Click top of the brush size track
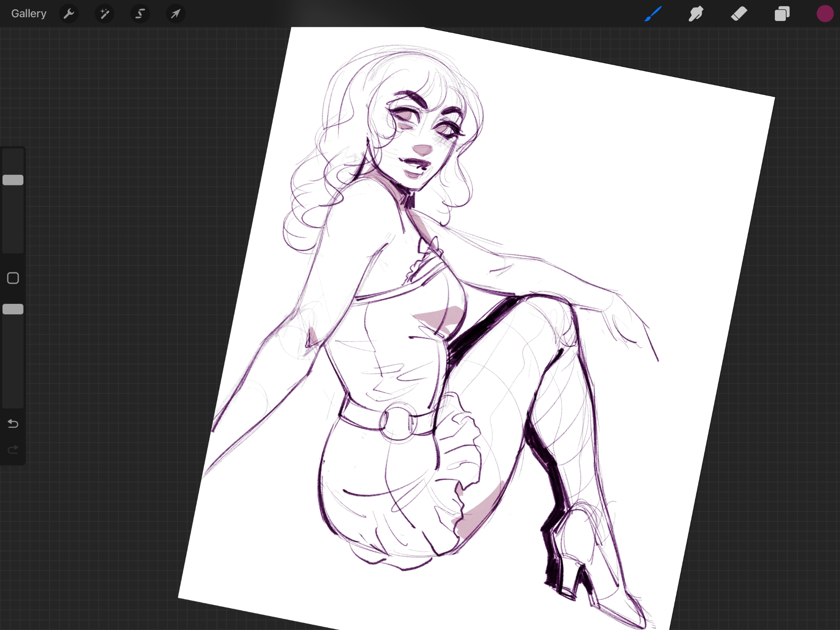This screenshot has width=840, height=630. (13, 155)
